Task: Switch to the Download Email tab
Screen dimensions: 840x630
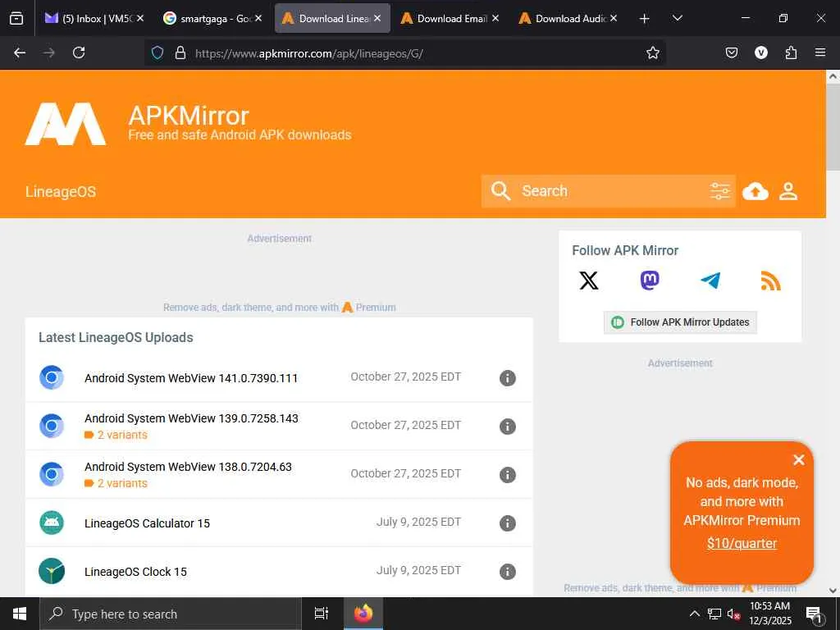Action: [450, 18]
